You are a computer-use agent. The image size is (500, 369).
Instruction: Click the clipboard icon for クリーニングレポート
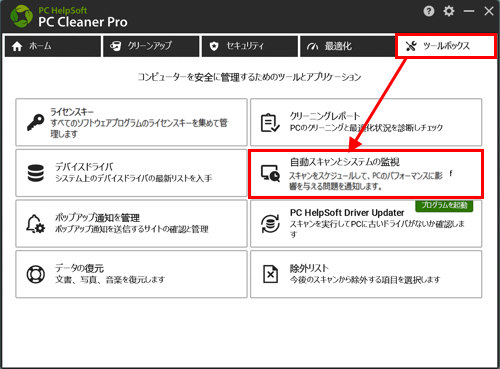pyautogui.click(x=270, y=123)
